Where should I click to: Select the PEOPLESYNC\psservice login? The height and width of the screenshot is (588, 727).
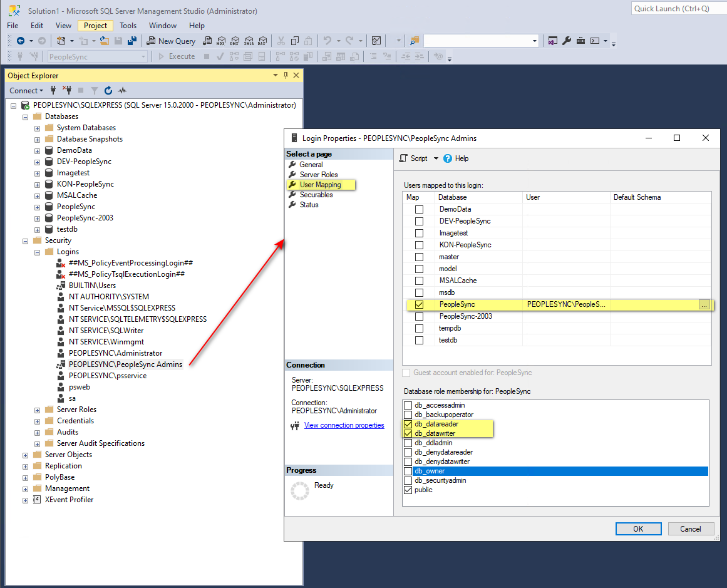108,376
